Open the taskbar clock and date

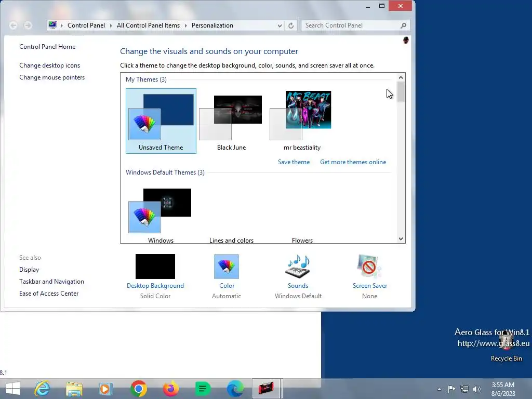pos(503,389)
